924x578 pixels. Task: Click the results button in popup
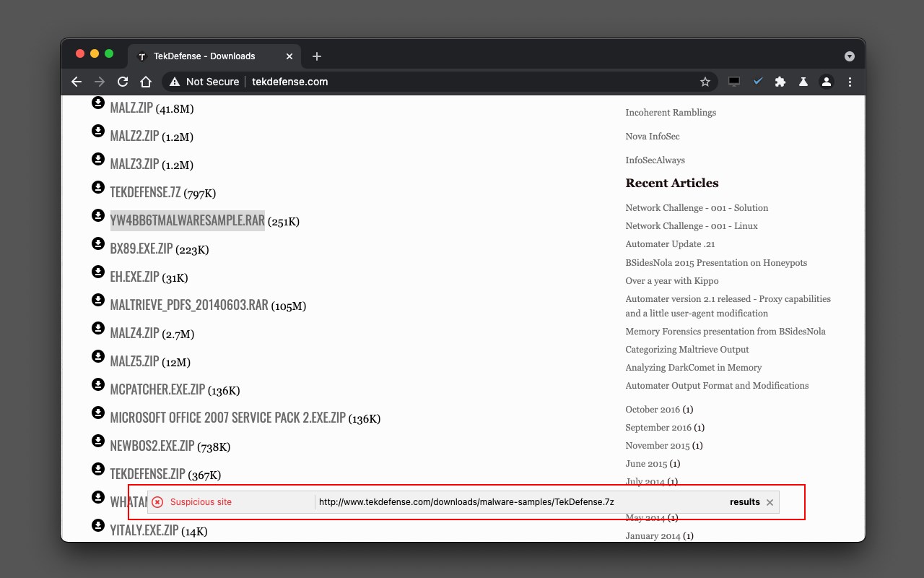(744, 502)
